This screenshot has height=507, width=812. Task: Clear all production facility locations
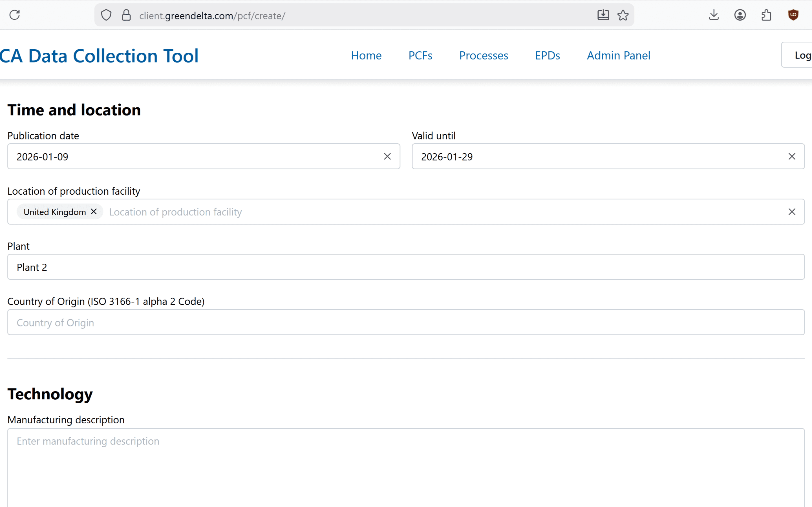(791, 212)
